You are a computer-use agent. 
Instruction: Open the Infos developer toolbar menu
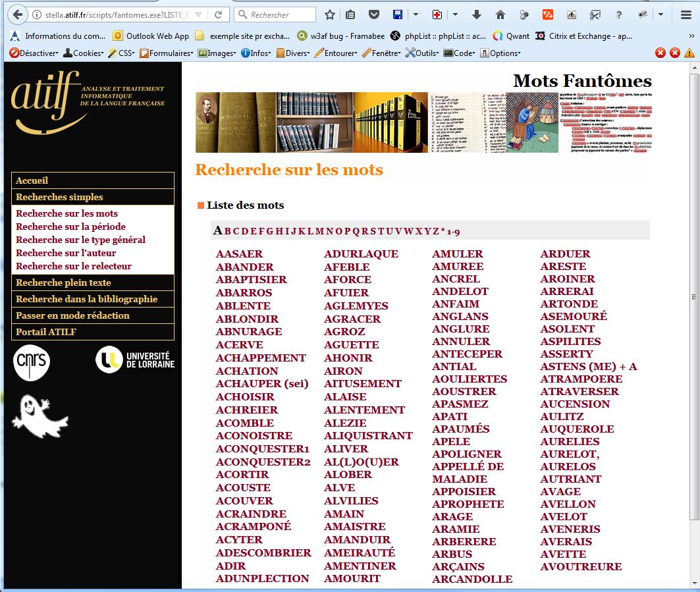[256, 53]
